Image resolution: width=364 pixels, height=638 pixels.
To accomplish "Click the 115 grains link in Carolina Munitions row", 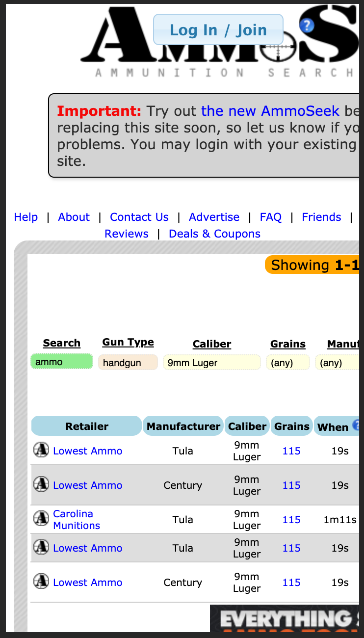I will [291, 519].
